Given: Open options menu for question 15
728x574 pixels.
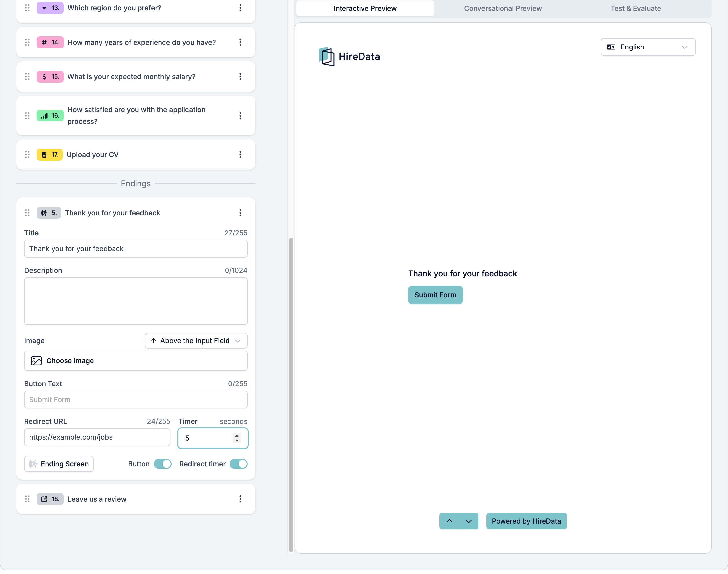Looking at the screenshot, I should tap(240, 77).
